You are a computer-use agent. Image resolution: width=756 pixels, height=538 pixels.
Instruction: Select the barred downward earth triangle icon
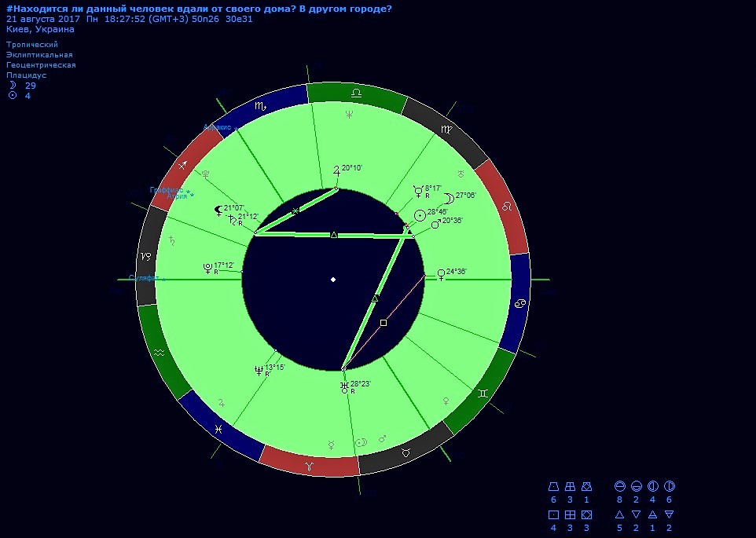670,514
